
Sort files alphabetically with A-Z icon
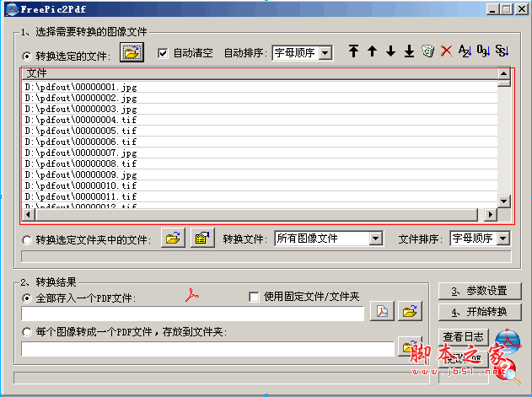point(465,52)
